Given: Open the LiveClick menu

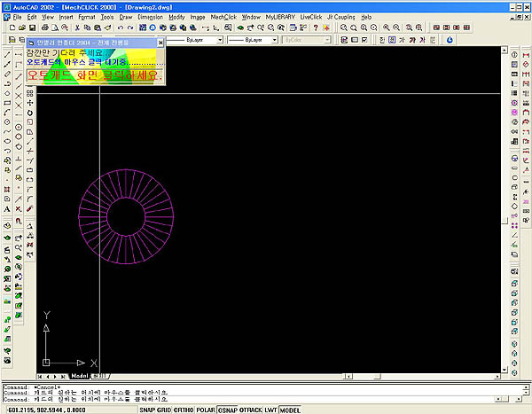Looking at the screenshot, I should click(x=311, y=17).
